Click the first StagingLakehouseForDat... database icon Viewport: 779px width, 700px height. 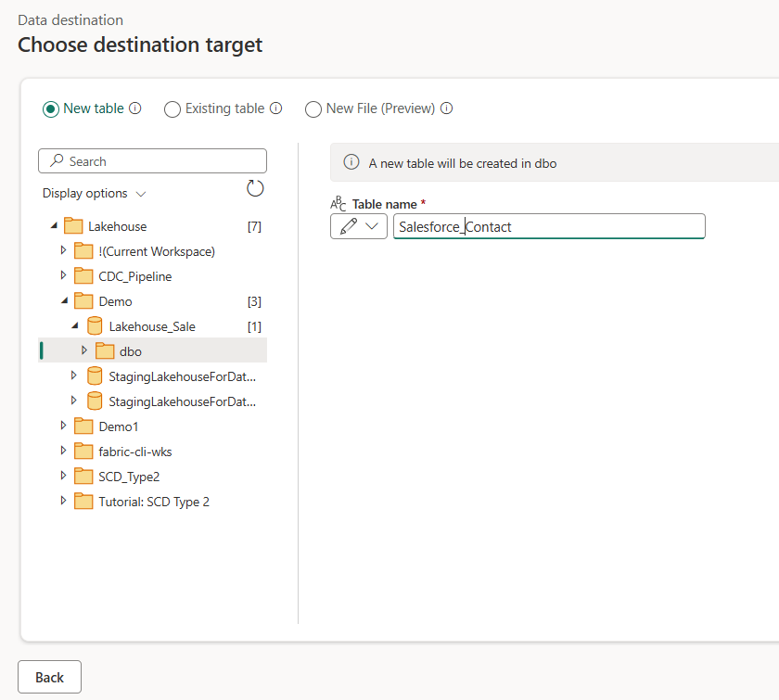pos(95,376)
